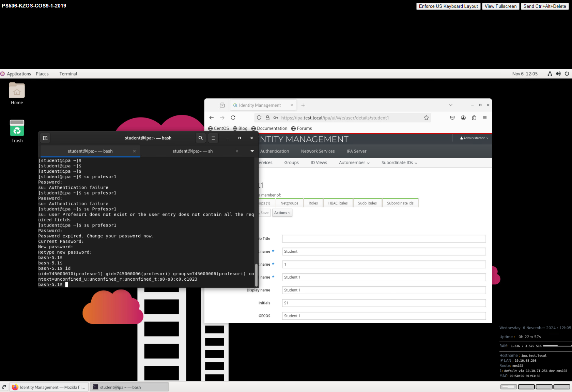Screen dimensions: 572x392
Task: Open the Terminal menu in top panel
Action: 68,74
